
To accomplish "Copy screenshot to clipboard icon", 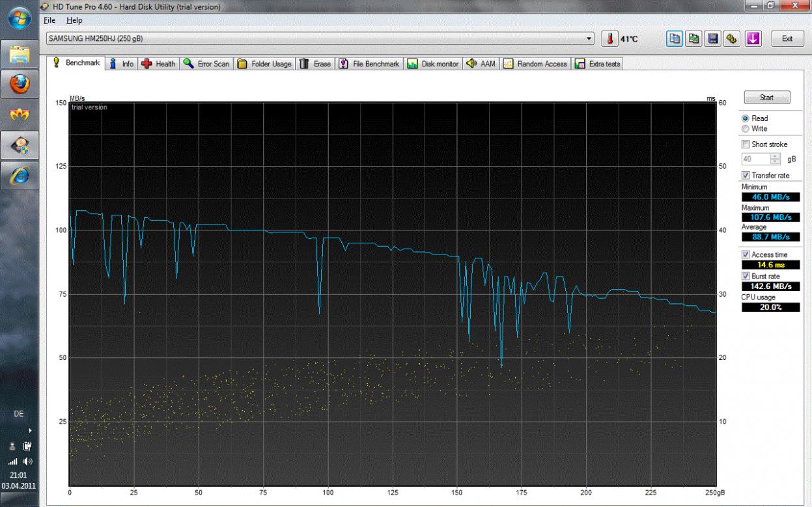I will (x=694, y=39).
